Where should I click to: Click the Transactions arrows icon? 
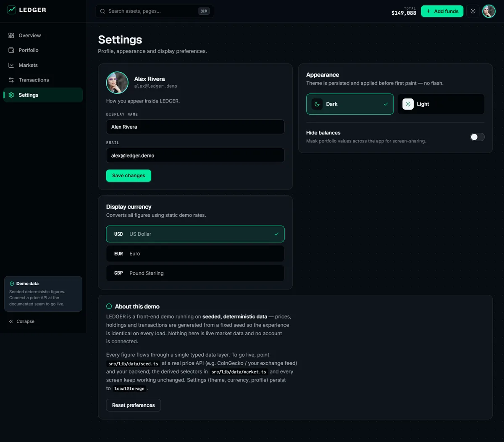tap(11, 80)
